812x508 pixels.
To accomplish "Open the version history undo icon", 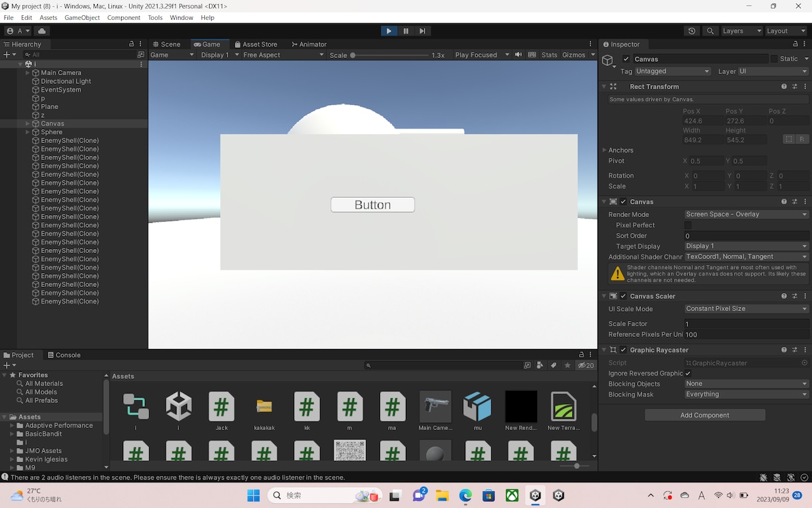I will 692,31.
